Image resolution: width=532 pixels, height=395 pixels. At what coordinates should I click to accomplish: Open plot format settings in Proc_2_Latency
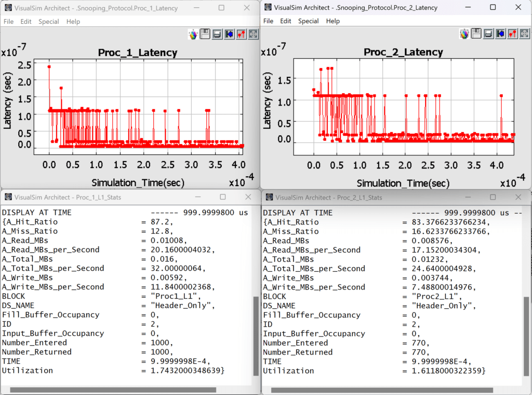tap(512, 34)
